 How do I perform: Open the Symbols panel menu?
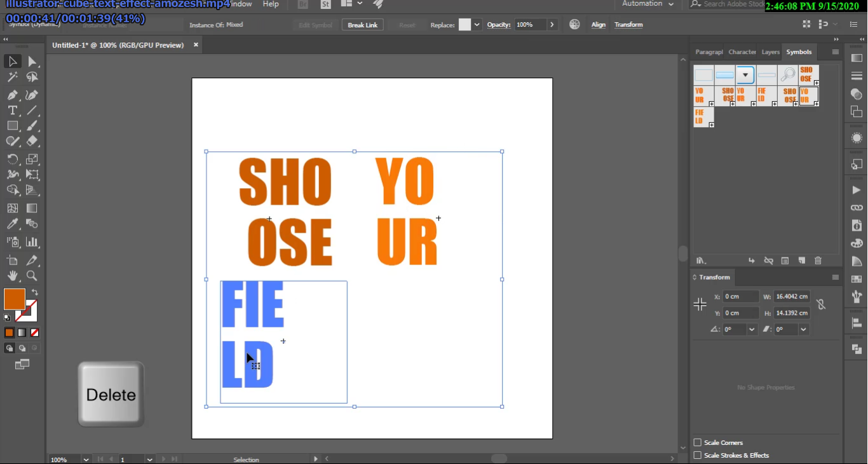point(836,52)
